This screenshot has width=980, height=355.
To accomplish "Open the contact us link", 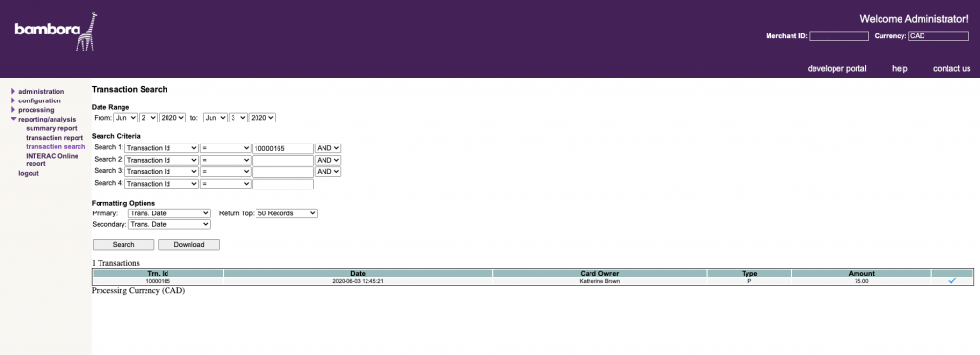I will 951,68.
